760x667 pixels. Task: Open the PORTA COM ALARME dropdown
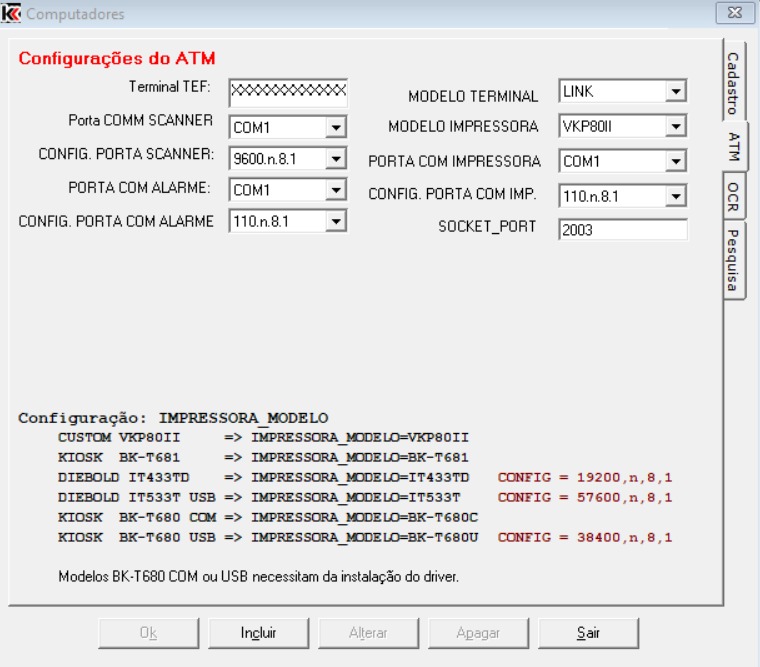pos(336,189)
